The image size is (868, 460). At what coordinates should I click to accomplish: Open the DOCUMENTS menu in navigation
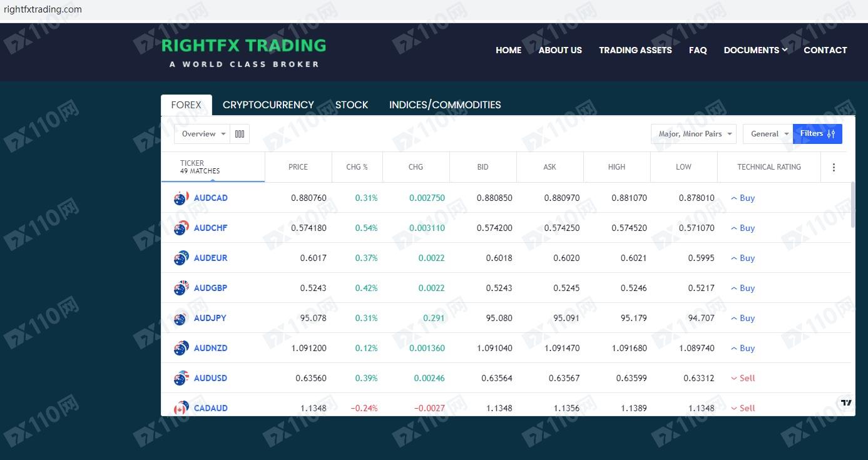pos(755,50)
